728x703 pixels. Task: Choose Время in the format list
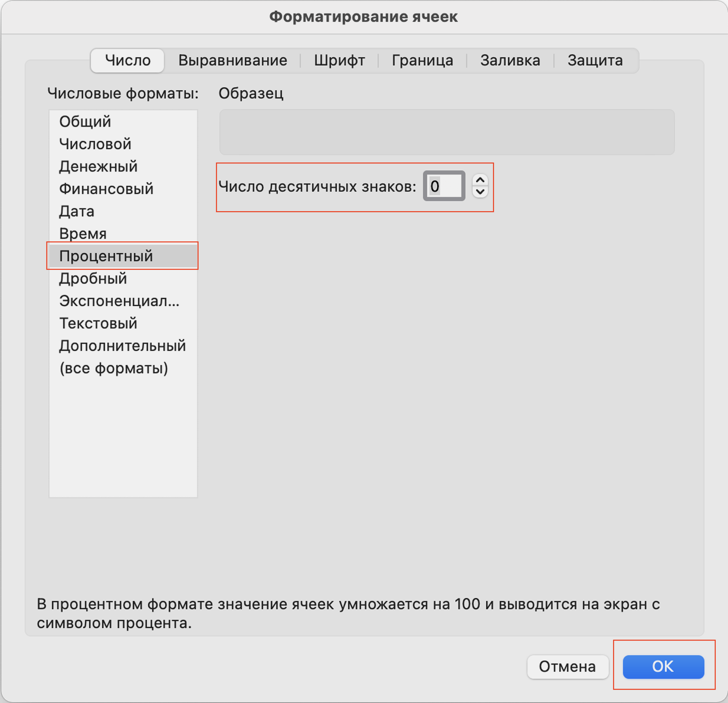pyautogui.click(x=83, y=233)
